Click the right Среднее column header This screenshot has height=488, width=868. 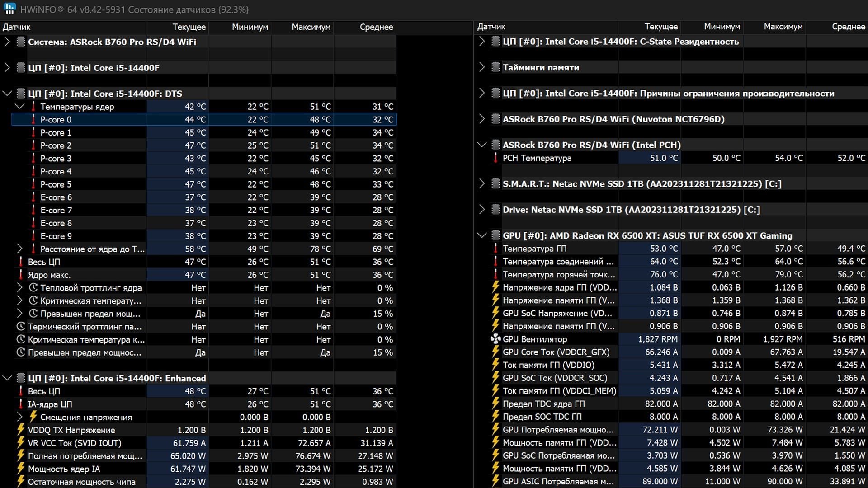848,27
